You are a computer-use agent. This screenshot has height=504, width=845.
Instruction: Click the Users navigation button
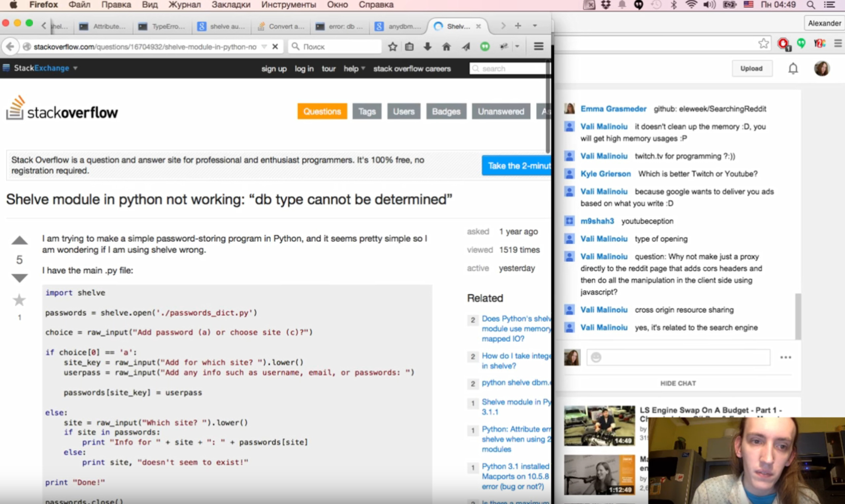pos(404,111)
